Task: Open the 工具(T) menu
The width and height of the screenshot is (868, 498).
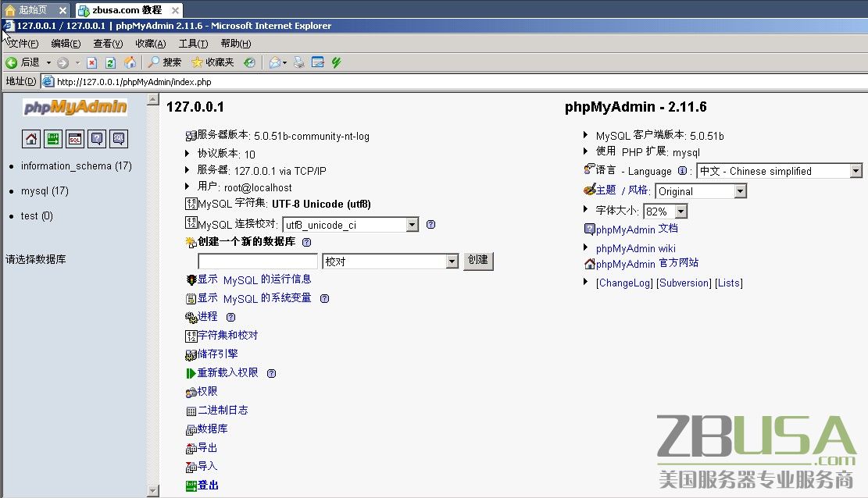Action: [193, 44]
